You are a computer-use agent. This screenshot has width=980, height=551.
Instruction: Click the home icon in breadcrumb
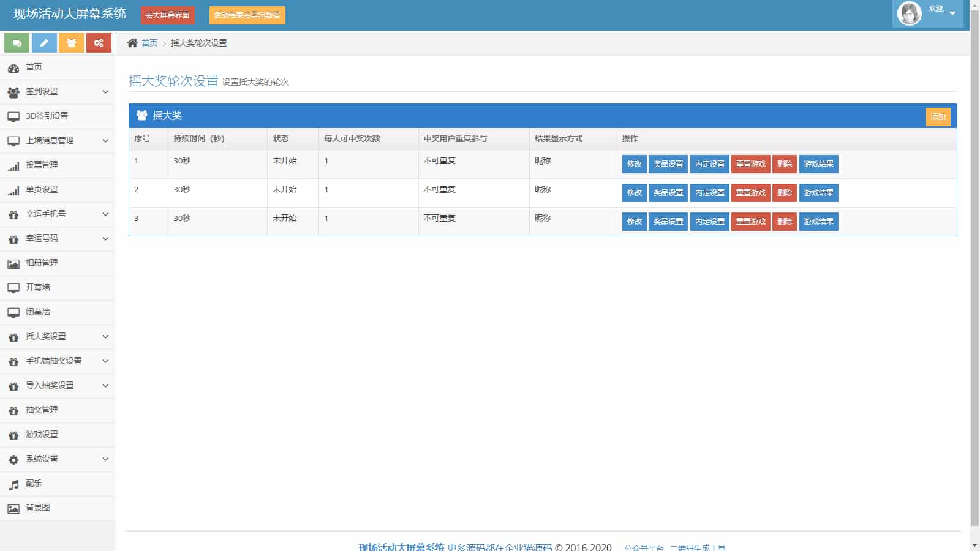(132, 43)
